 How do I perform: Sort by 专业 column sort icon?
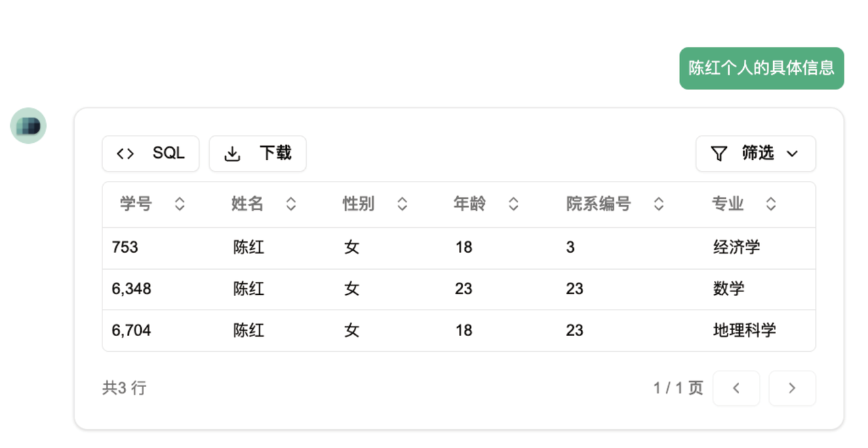pyautogui.click(x=770, y=204)
